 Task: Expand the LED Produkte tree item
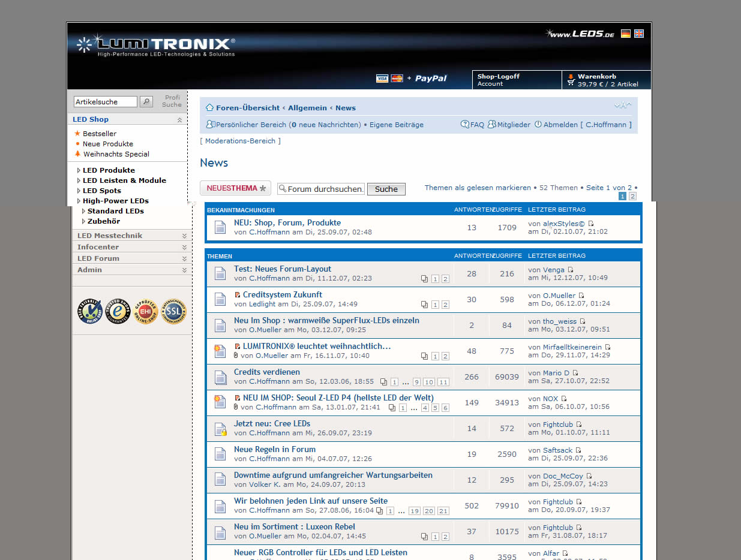pos(79,170)
